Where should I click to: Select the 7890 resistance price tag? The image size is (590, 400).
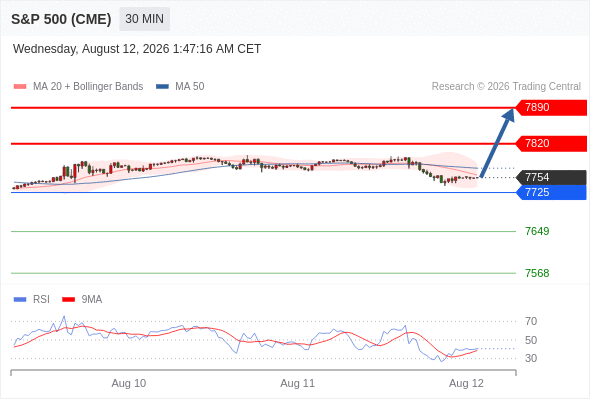[551, 108]
